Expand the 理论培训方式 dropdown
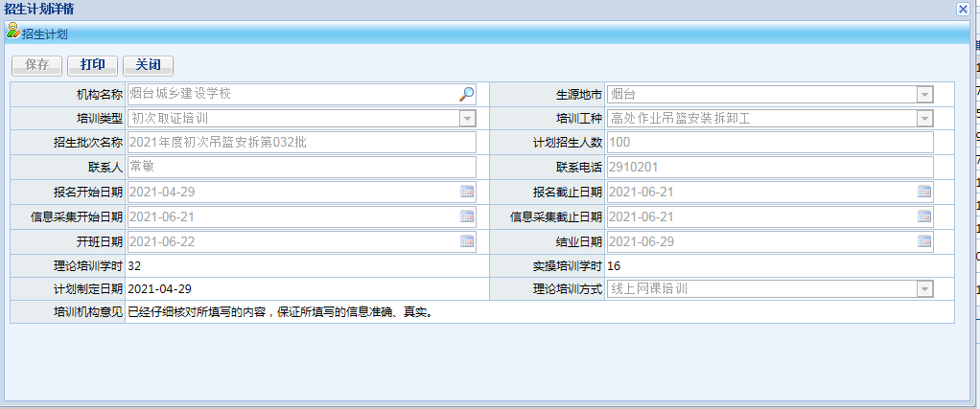Viewport: 980px width, 409px height. (924, 288)
